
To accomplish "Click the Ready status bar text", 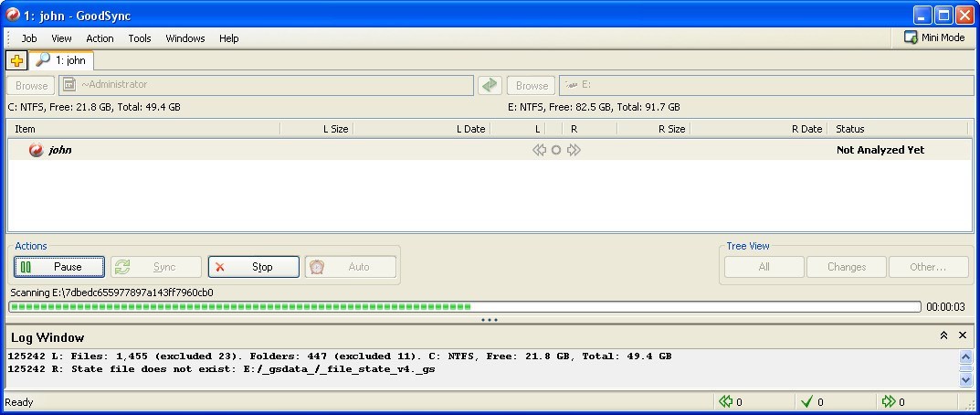I will tap(19, 402).
